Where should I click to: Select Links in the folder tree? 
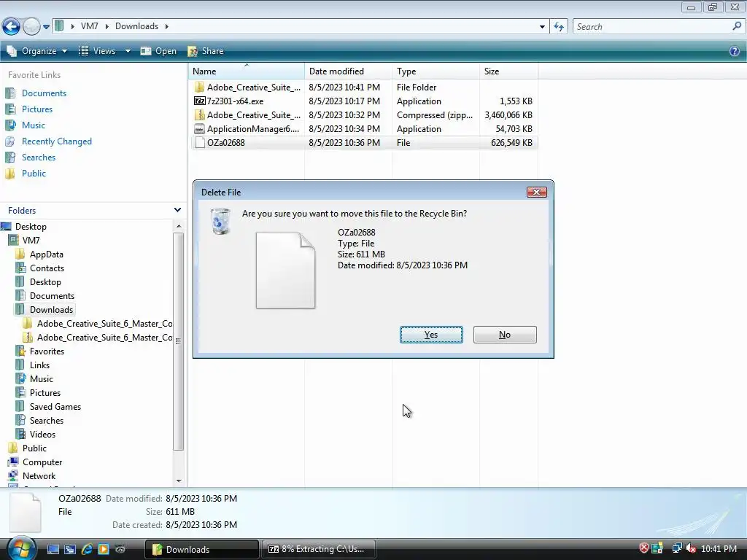click(39, 365)
